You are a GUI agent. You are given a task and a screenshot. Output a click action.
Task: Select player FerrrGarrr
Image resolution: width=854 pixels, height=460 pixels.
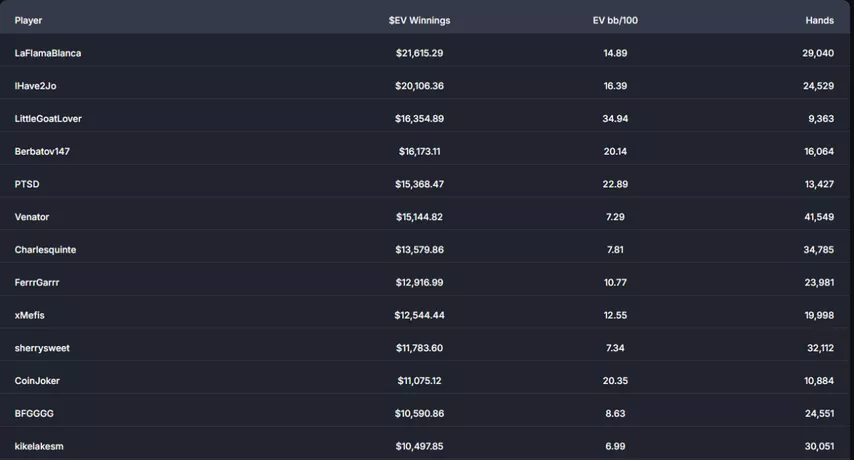pos(37,283)
